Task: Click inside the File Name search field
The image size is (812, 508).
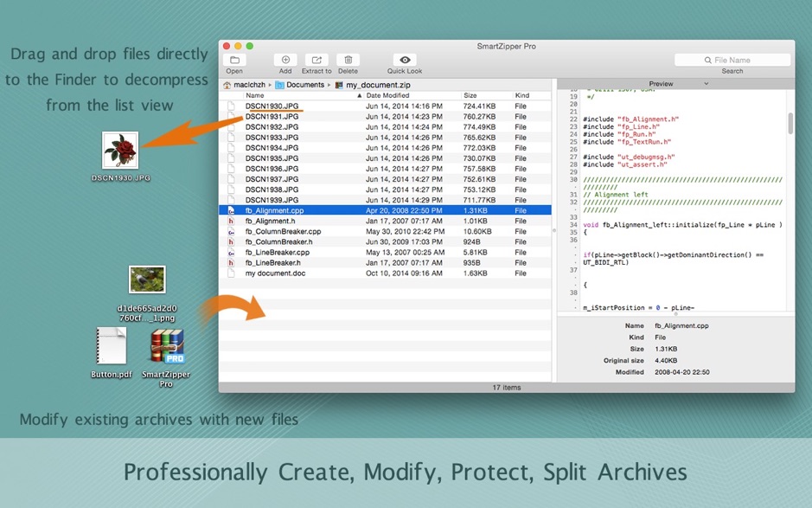Action: point(732,59)
